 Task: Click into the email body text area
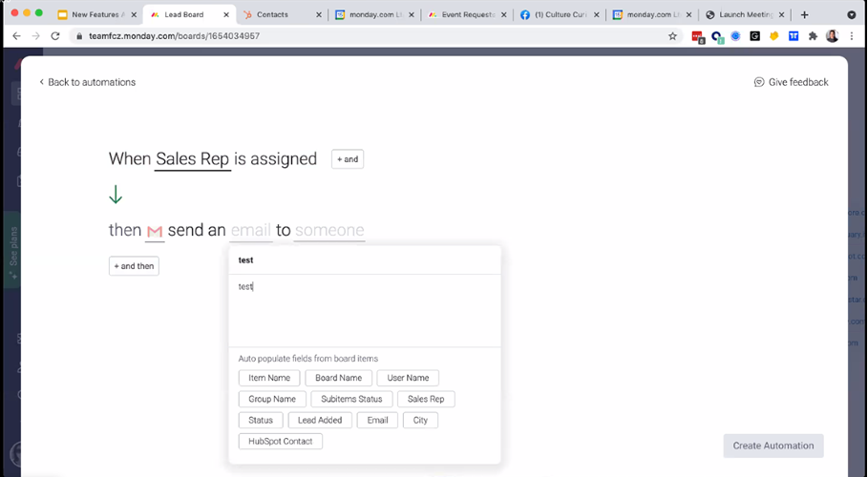363,310
